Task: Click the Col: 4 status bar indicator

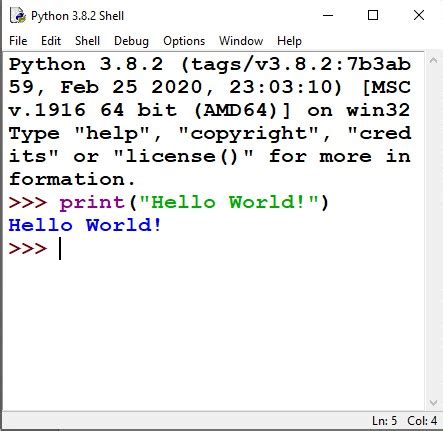Action: (x=422, y=421)
